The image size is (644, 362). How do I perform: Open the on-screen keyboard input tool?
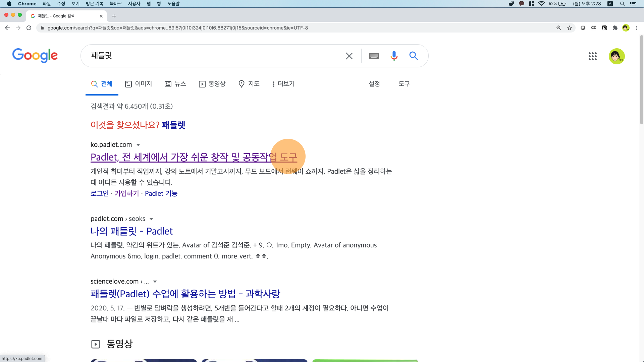(x=374, y=56)
